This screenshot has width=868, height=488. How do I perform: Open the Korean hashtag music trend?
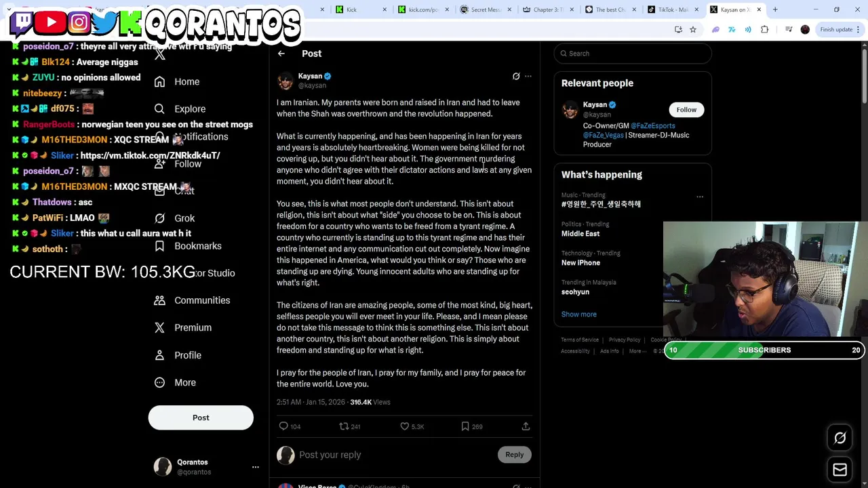tap(601, 204)
